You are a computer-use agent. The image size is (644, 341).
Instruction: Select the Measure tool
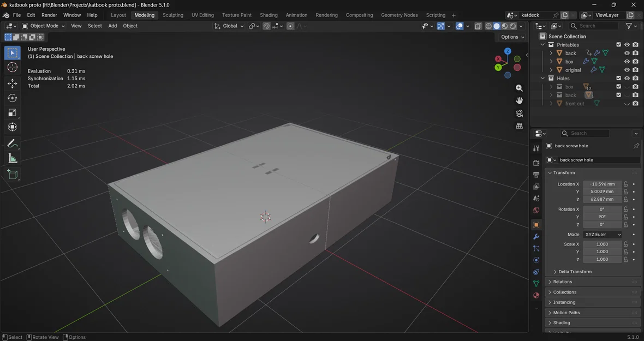coord(13,158)
